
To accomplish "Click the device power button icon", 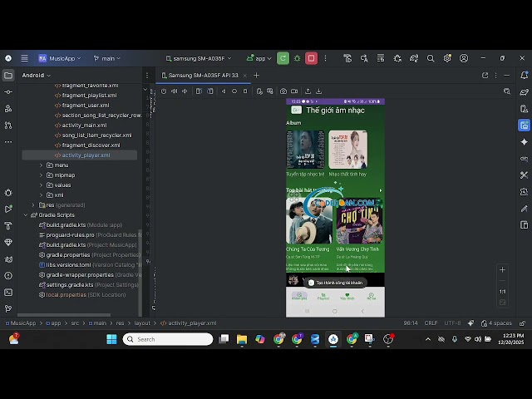I will coord(164,91).
